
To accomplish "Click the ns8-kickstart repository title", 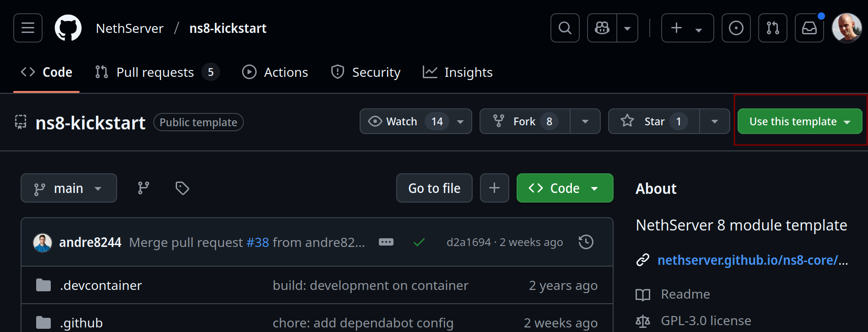I will pos(91,123).
